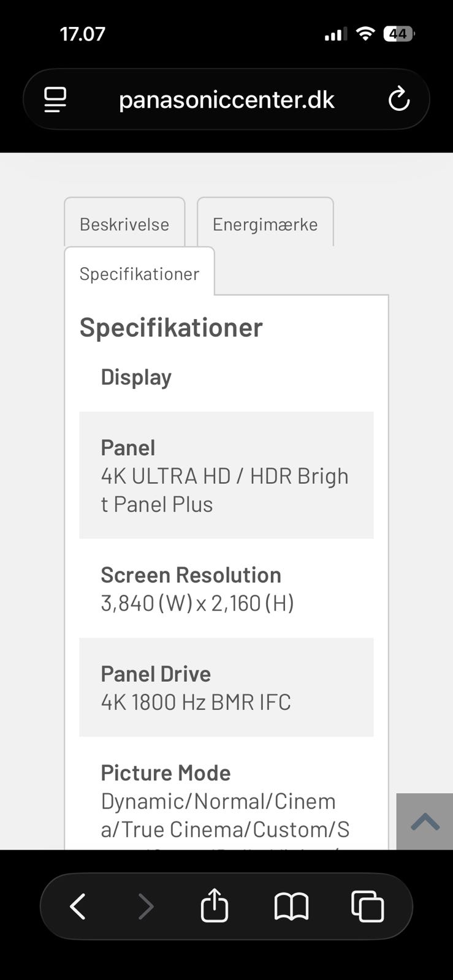Tap the Wi-Fi status icon
Viewport: 453px width, 980px height.
click(x=365, y=34)
